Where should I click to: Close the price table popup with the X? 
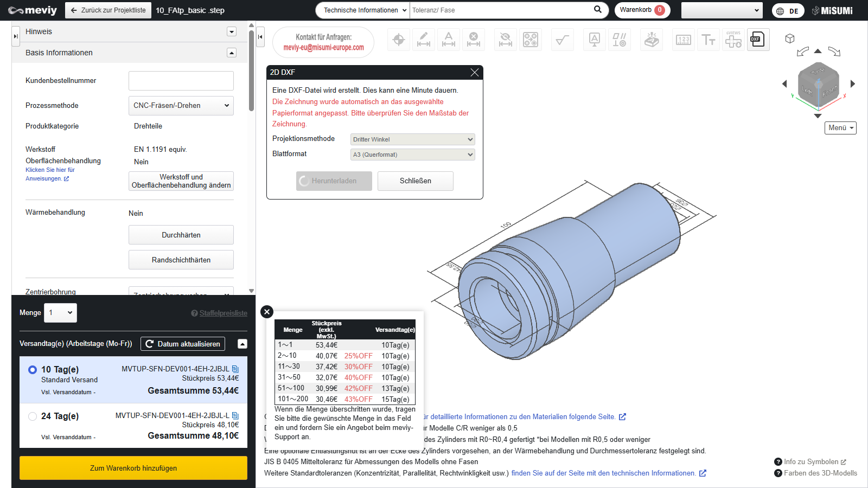click(266, 312)
